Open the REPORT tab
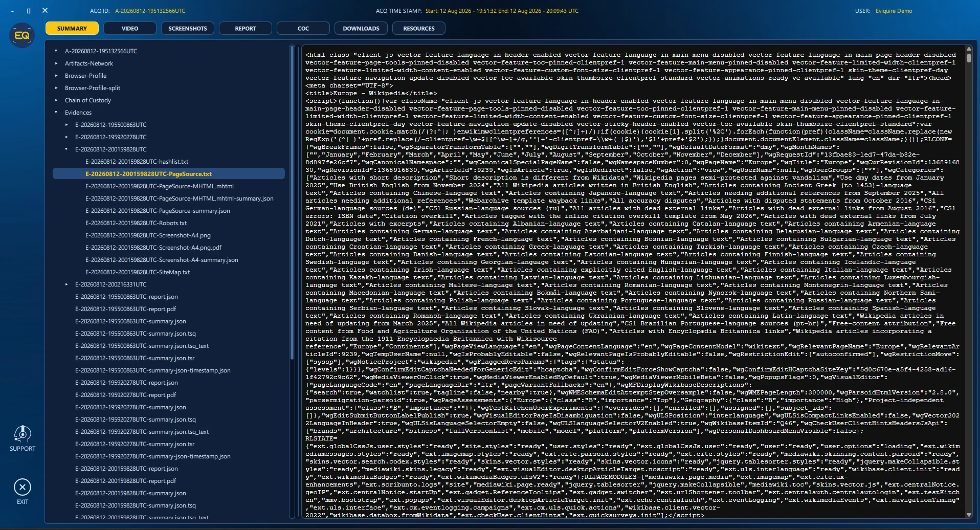Image resolution: width=980 pixels, height=530 pixels. click(246, 29)
